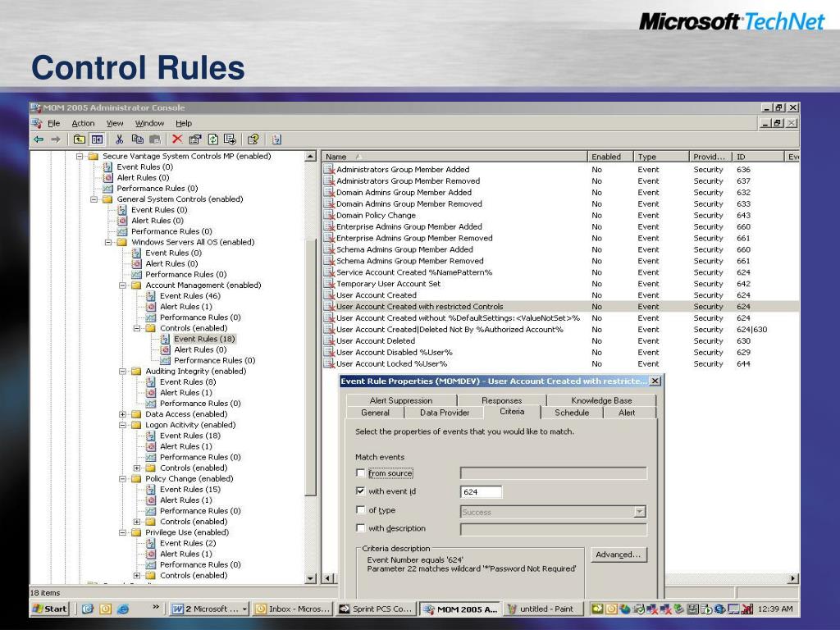This screenshot has height=630, width=840.
Task: Open the Window menu
Action: (149, 123)
